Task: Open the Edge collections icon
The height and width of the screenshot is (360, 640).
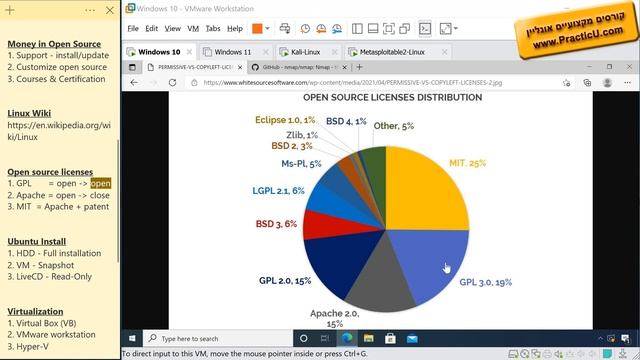Action: [587, 83]
